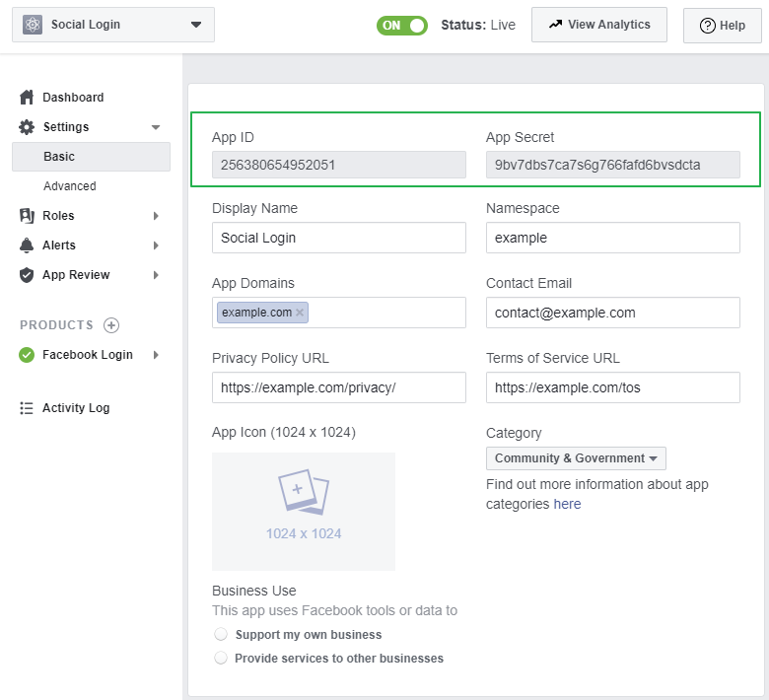Remove example.com domain with the x icon

[x=300, y=313]
